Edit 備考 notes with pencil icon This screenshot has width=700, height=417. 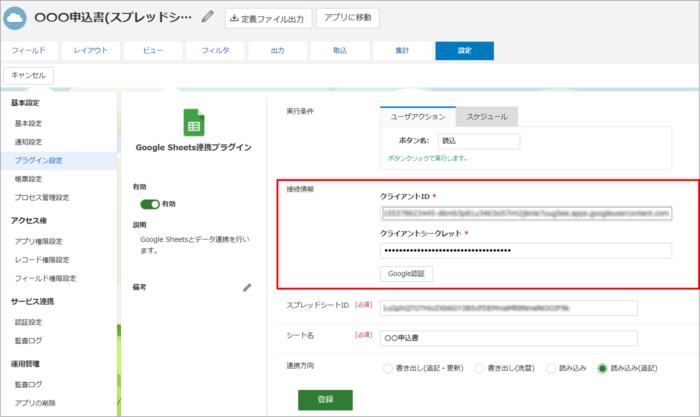pos(247,288)
